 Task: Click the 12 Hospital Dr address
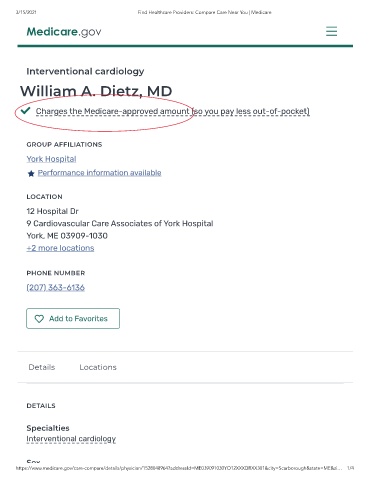point(53,211)
